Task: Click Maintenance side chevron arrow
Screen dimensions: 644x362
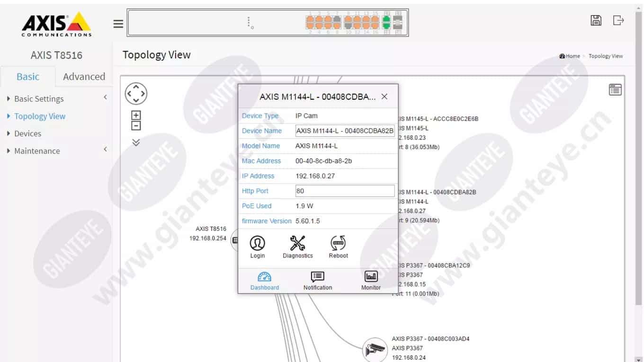Action: pyautogui.click(x=105, y=150)
